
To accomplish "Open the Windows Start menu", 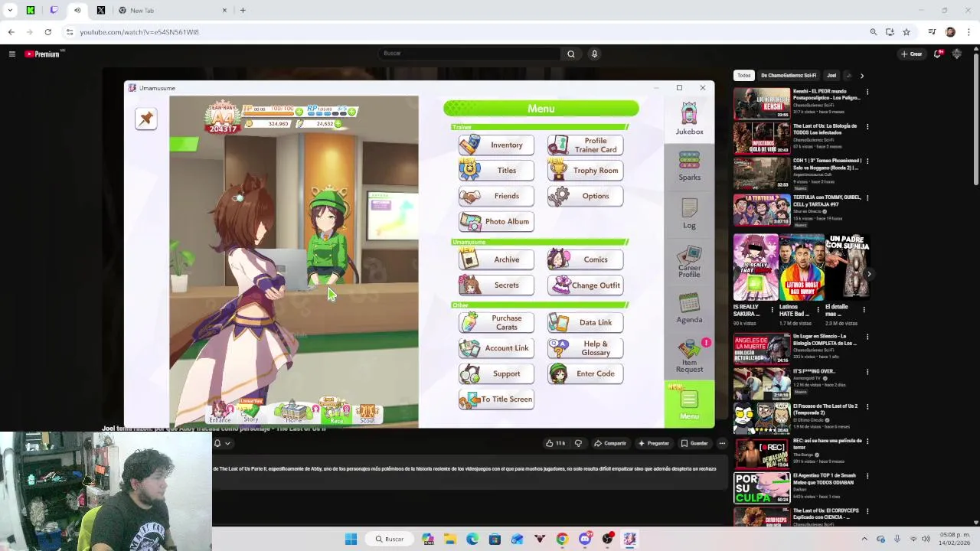I will click(351, 539).
